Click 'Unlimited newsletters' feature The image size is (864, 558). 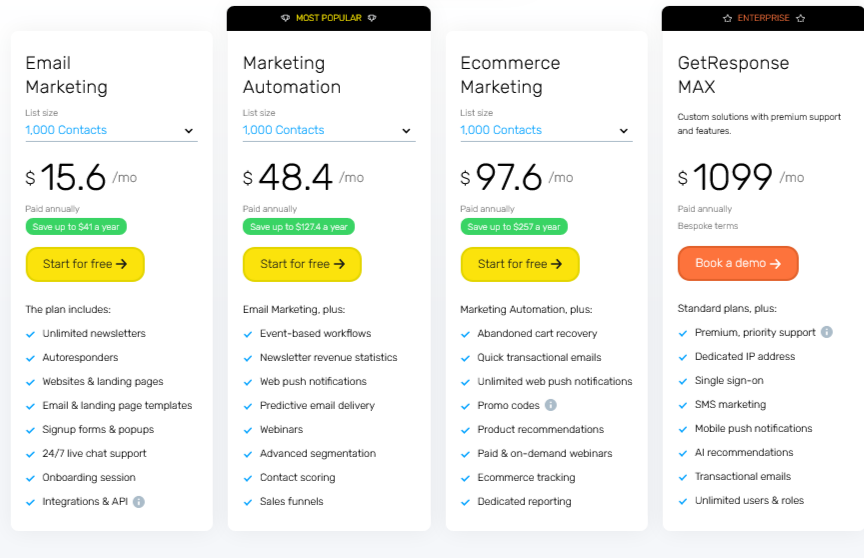click(x=94, y=334)
